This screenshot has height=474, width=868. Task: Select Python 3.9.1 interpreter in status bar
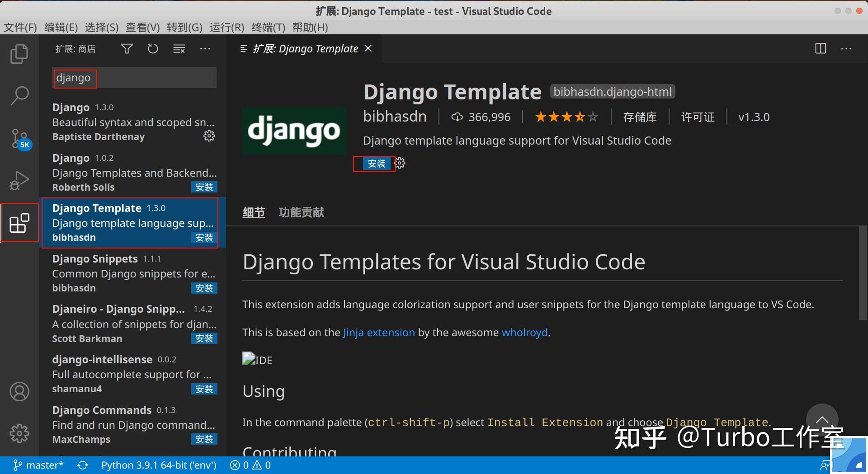click(158, 465)
